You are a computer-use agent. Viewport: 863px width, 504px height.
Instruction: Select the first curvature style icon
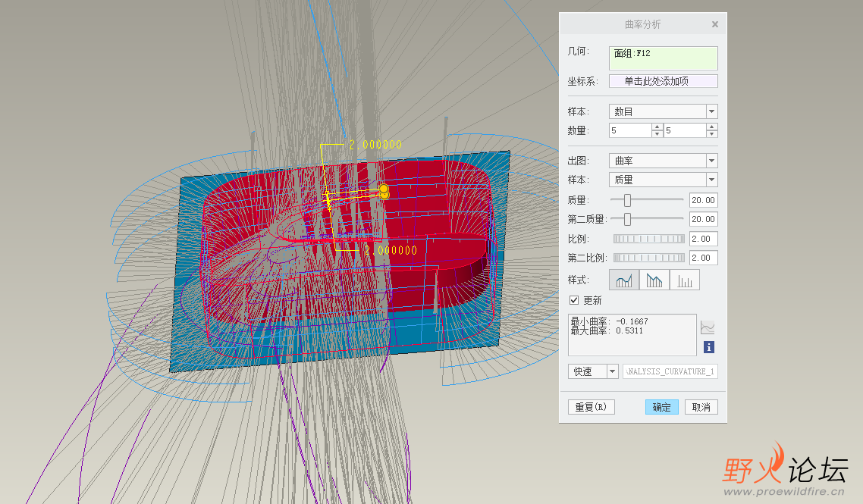tap(624, 280)
